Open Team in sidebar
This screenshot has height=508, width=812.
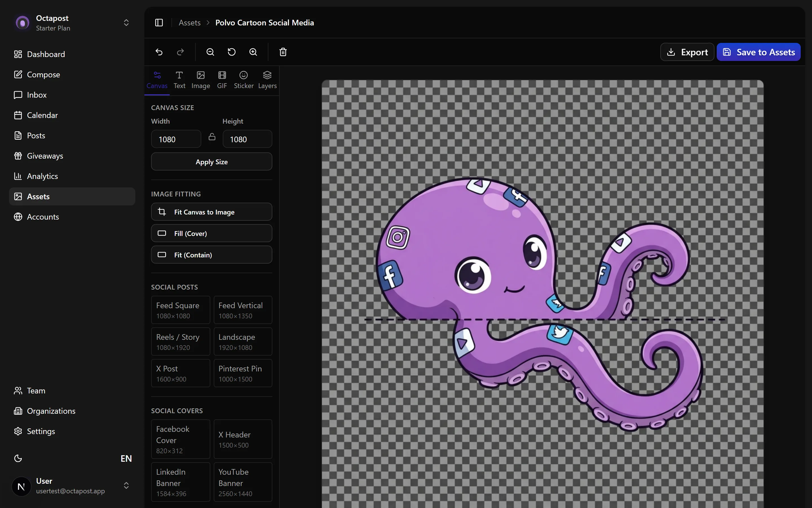coord(72,390)
